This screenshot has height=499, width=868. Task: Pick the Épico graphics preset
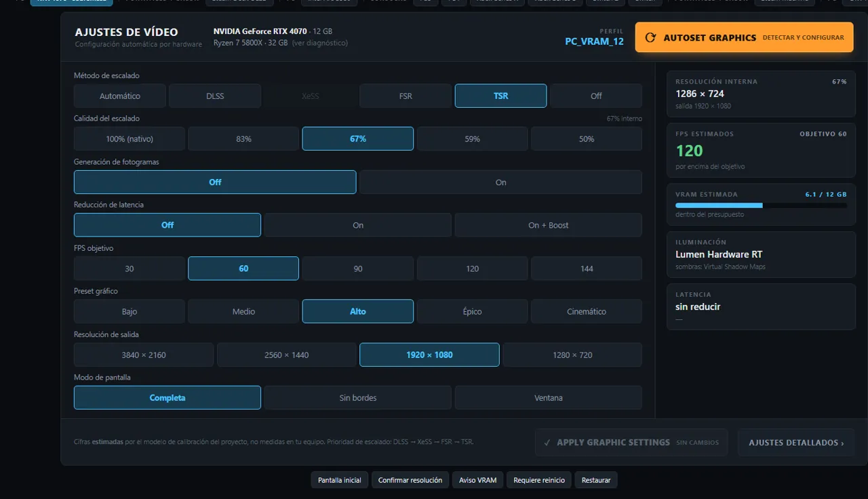point(473,312)
